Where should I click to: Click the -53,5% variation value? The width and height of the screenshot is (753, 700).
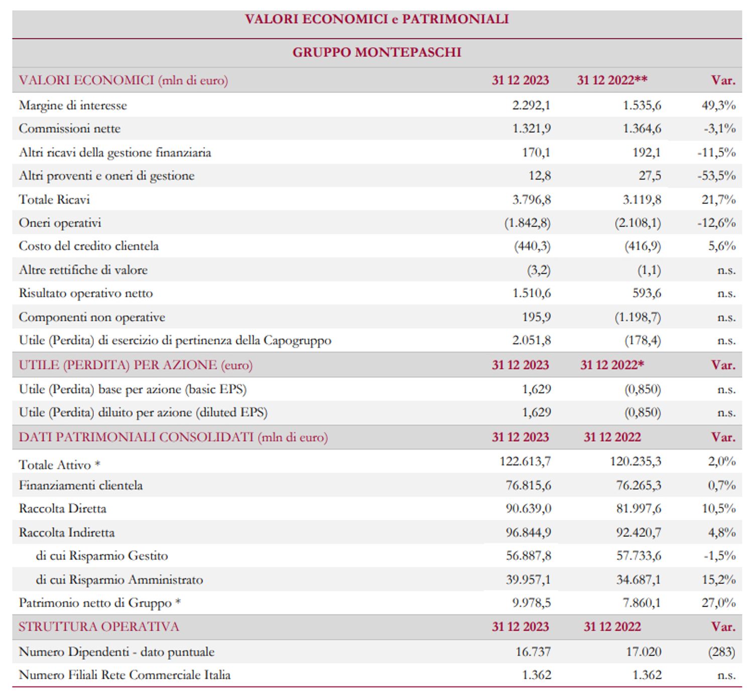pos(716,176)
